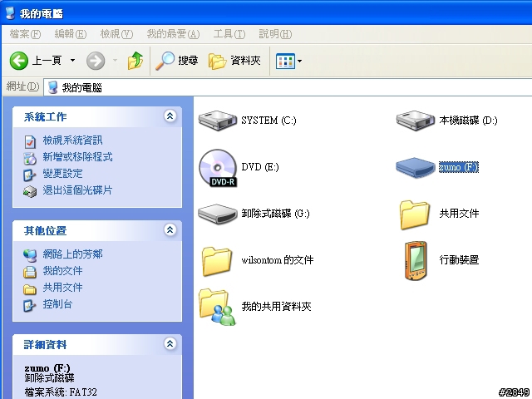Select the SYSTEM (C:) drive icon
The height and width of the screenshot is (399, 532).
(218, 121)
